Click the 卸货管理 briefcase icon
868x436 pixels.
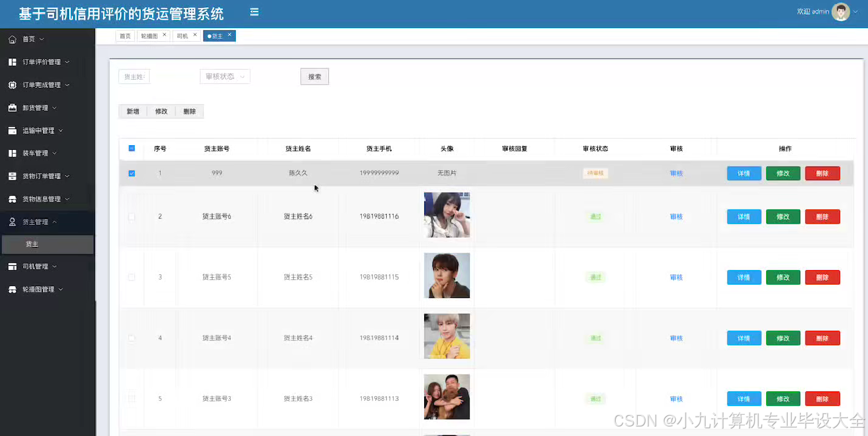[12, 108]
